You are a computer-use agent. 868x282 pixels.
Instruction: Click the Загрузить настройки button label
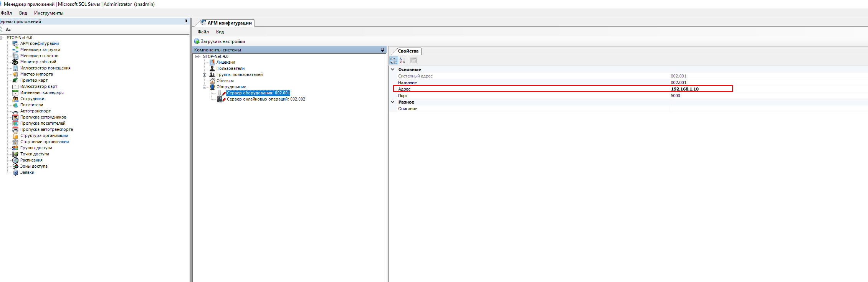(x=223, y=41)
